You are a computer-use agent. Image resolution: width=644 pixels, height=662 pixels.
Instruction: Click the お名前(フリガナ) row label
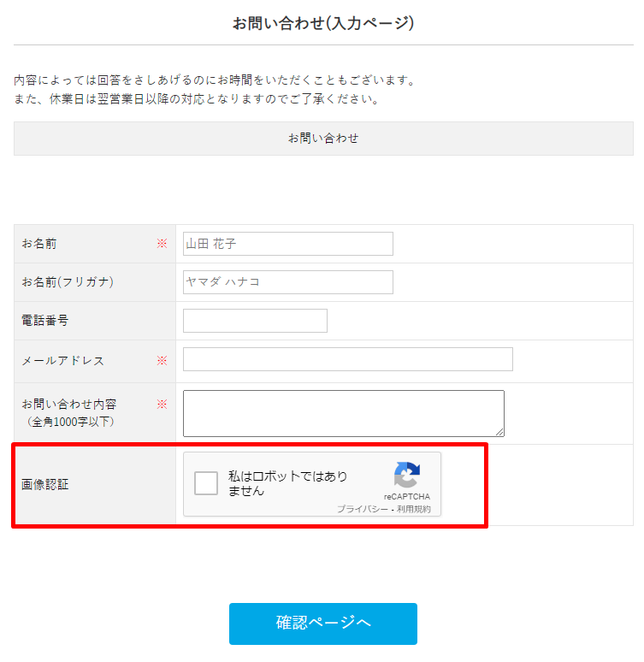tap(68, 282)
